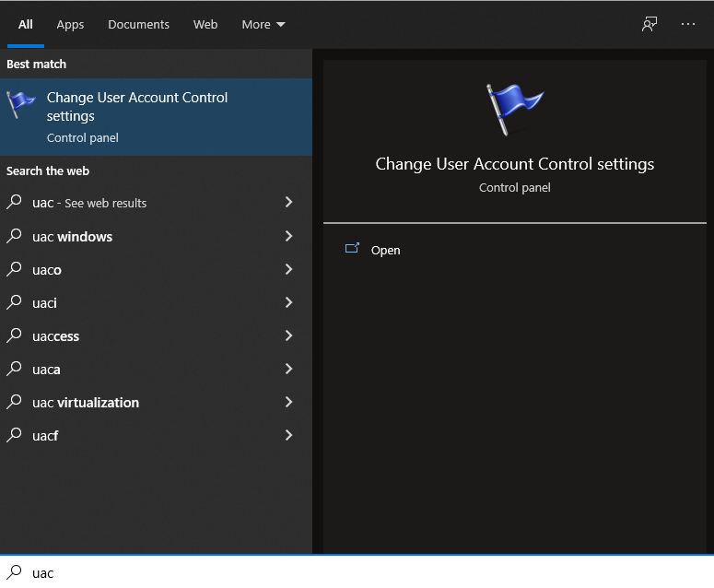Switch to the Documents tab
Image resolution: width=714 pixels, height=588 pixels.
click(x=138, y=24)
